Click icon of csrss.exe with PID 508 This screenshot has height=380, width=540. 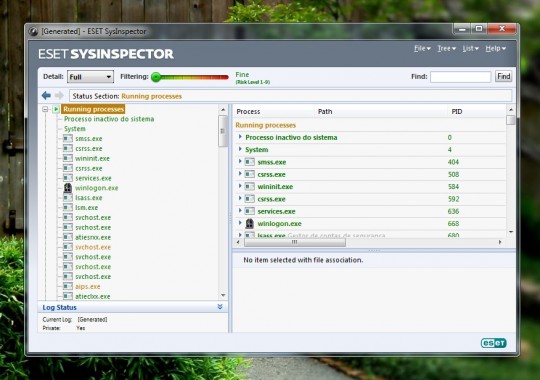tap(250, 174)
